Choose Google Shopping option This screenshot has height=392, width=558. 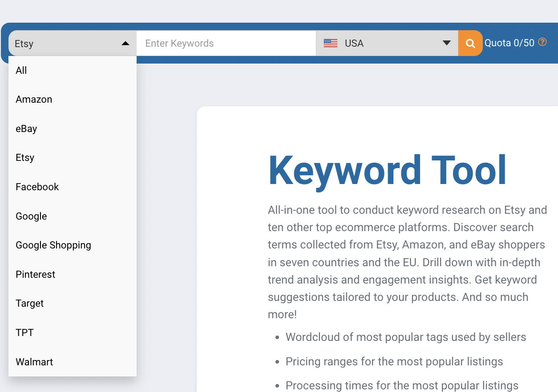click(73, 245)
